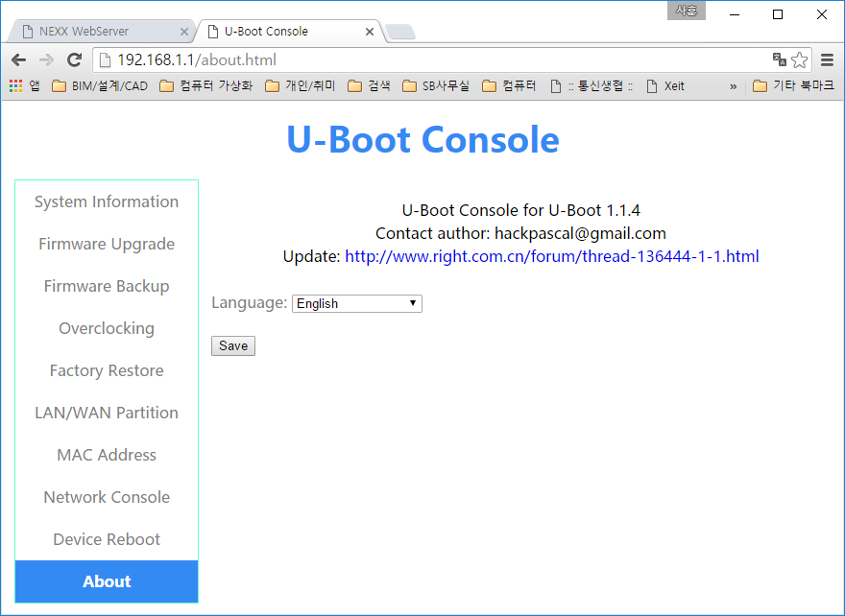Click the browser back arrow
This screenshot has width=845, height=616.
coord(19,59)
